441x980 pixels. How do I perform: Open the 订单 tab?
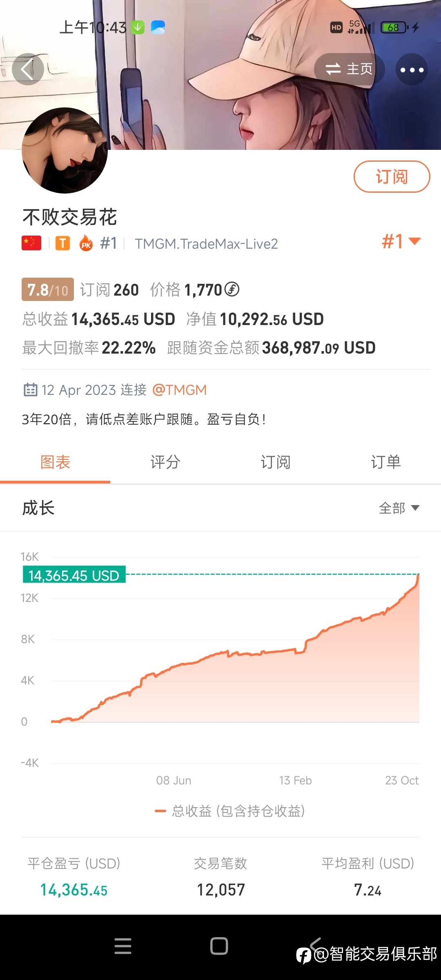(x=386, y=462)
